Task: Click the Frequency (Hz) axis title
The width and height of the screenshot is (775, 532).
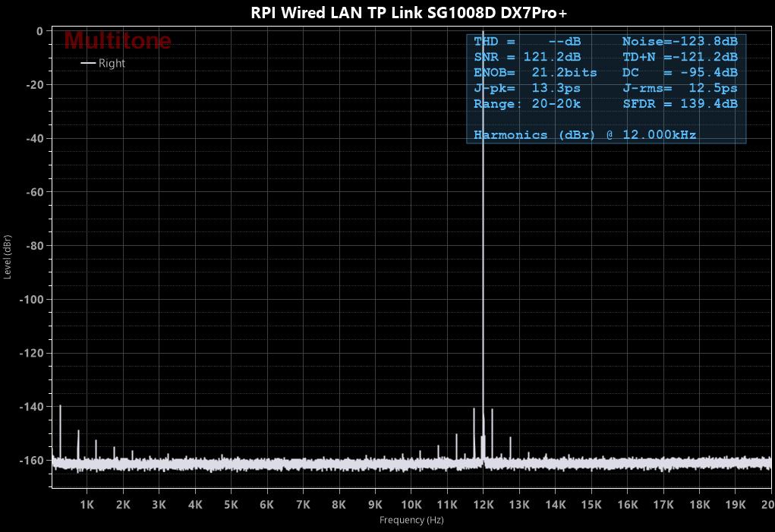Action: 411,520
